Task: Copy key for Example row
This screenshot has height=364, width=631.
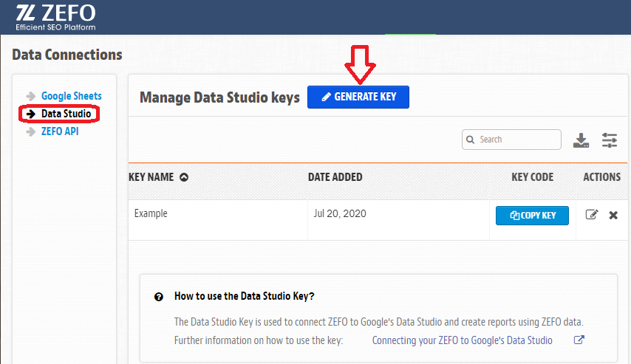Action: (x=532, y=216)
